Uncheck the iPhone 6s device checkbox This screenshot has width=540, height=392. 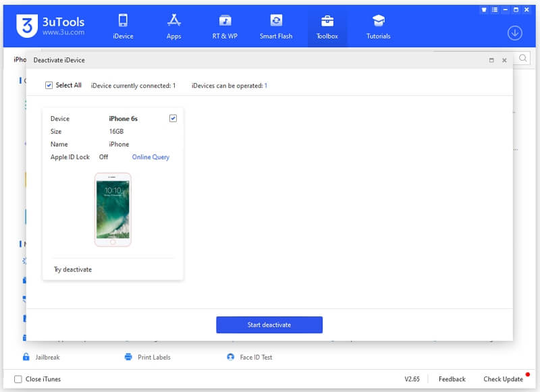coord(173,118)
